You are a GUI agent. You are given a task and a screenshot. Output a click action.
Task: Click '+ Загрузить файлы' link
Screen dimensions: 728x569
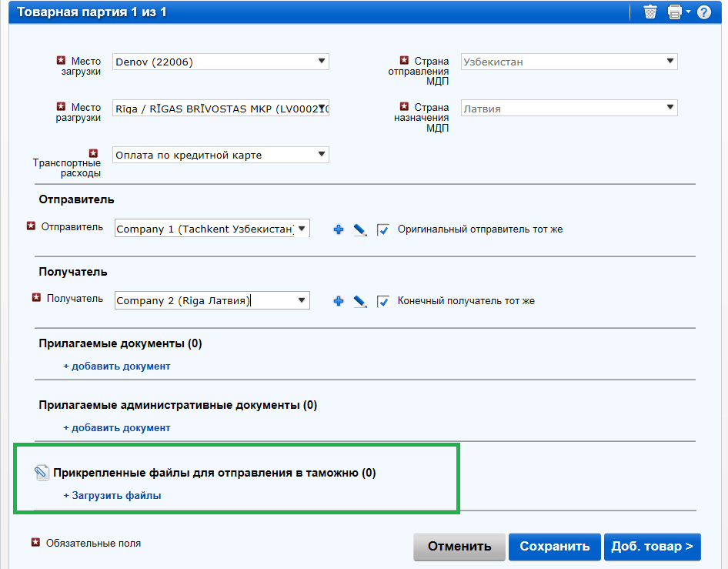112,496
